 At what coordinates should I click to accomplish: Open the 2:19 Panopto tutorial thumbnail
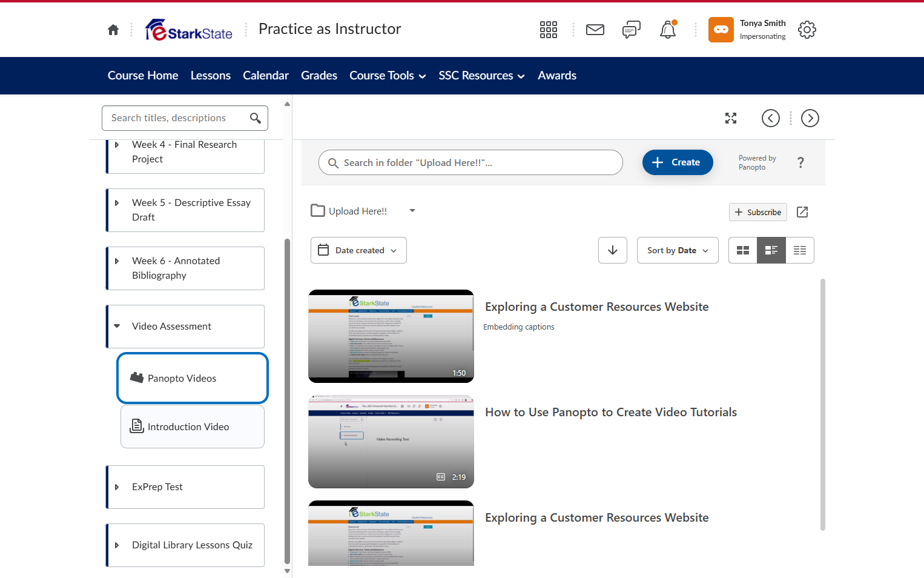tap(391, 442)
